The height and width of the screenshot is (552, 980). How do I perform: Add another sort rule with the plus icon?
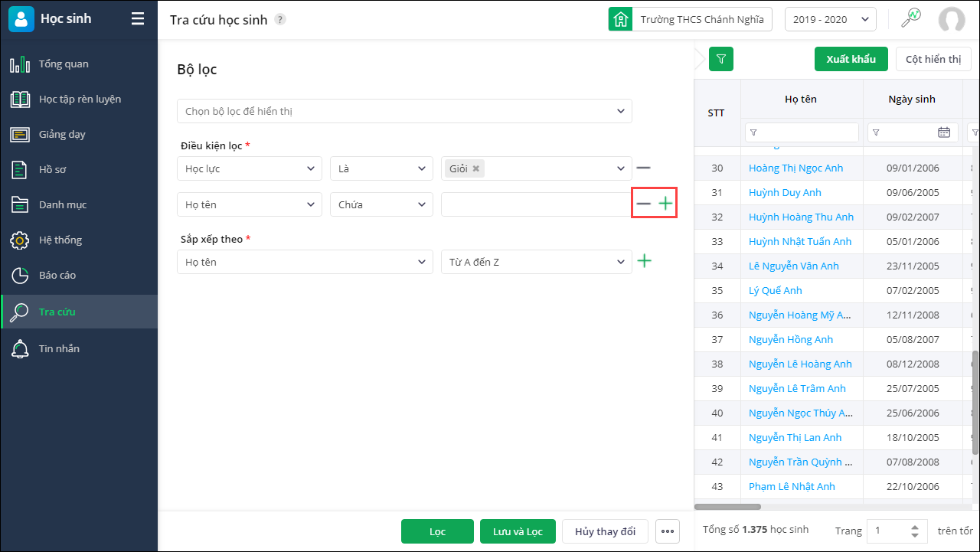[x=645, y=262]
